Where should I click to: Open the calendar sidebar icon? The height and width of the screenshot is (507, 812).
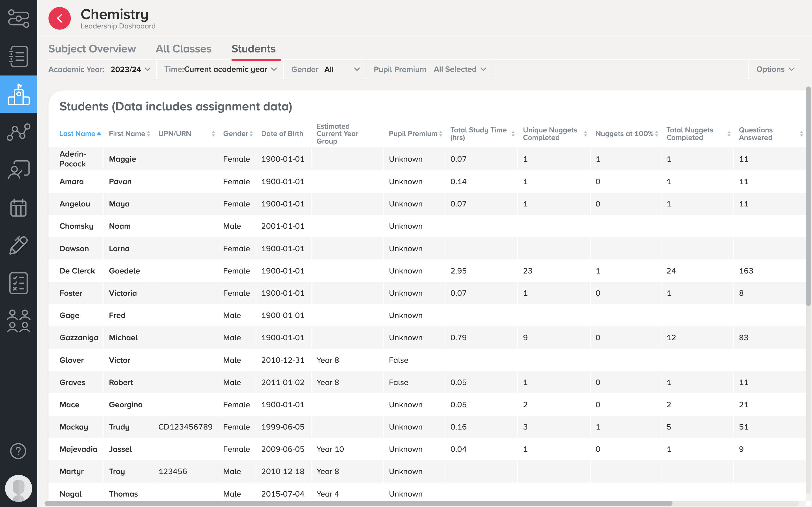coord(18,208)
